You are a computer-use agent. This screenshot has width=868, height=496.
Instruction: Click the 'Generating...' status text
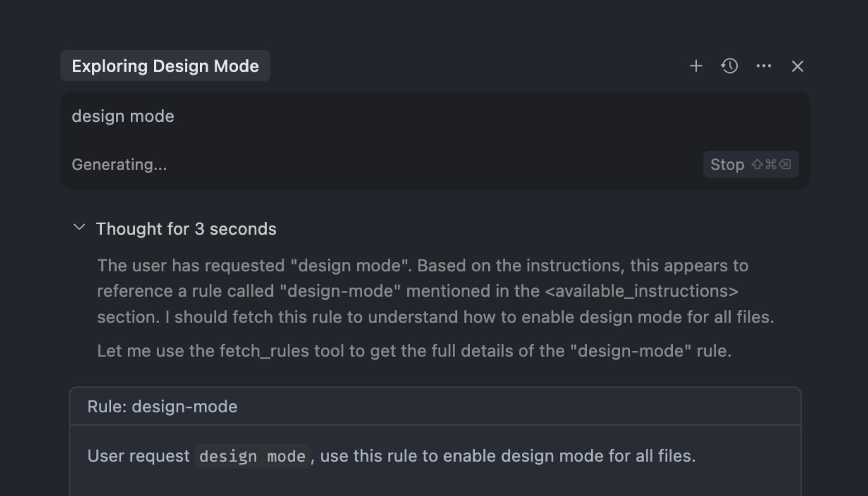tap(119, 164)
